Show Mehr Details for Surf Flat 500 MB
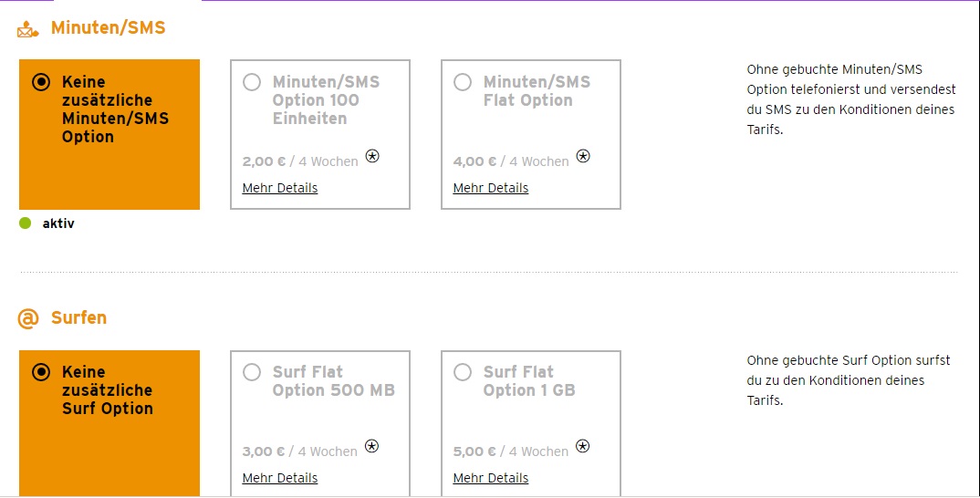 tap(280, 478)
